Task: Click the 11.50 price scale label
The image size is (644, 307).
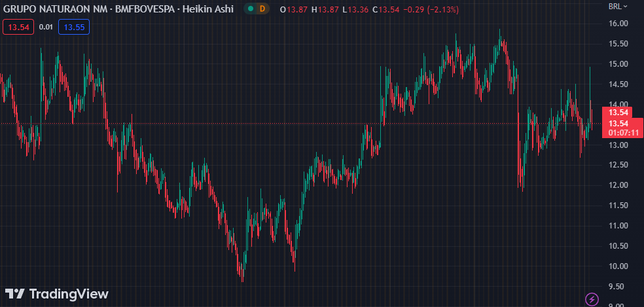Action: pyautogui.click(x=618, y=206)
